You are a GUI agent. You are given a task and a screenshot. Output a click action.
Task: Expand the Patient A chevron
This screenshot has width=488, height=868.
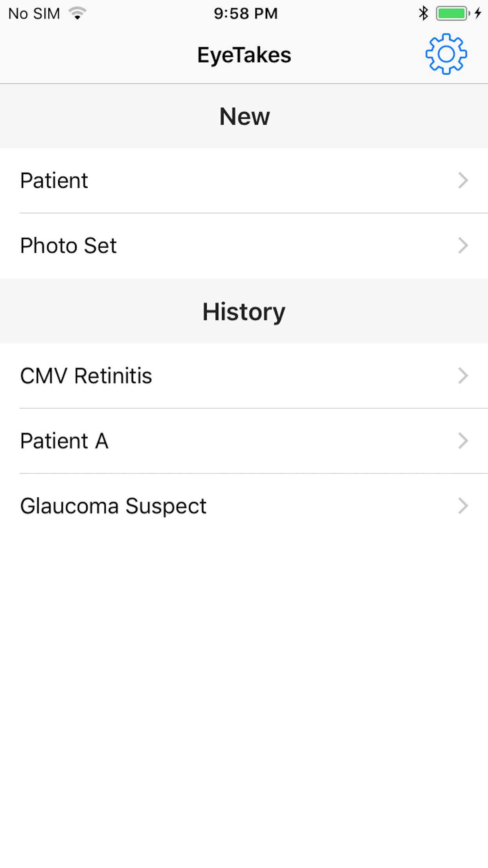coord(463,441)
